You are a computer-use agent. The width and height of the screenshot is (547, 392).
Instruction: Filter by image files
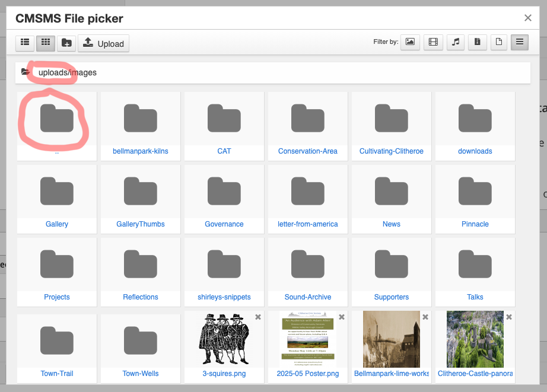pos(410,42)
